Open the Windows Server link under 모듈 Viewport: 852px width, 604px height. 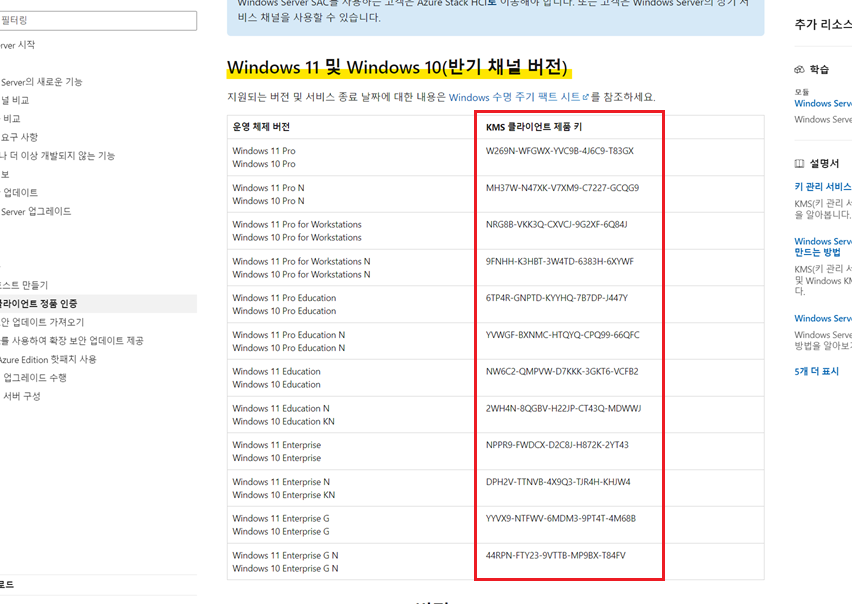(823, 104)
